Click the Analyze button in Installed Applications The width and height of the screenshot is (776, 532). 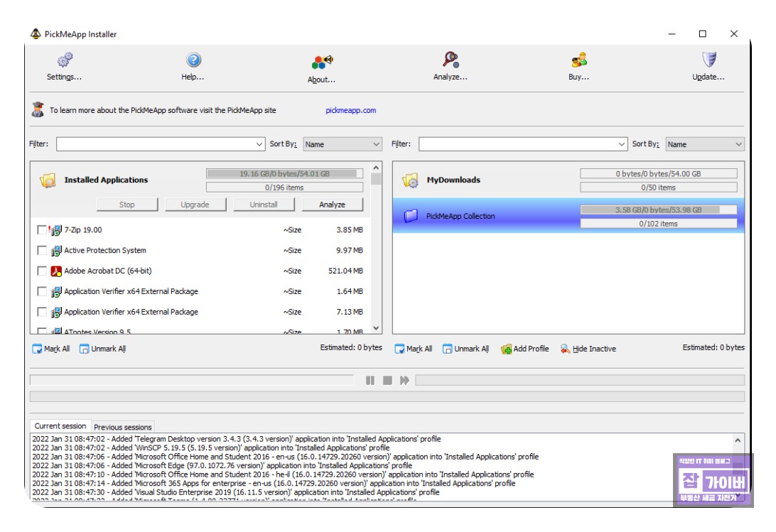tap(332, 205)
